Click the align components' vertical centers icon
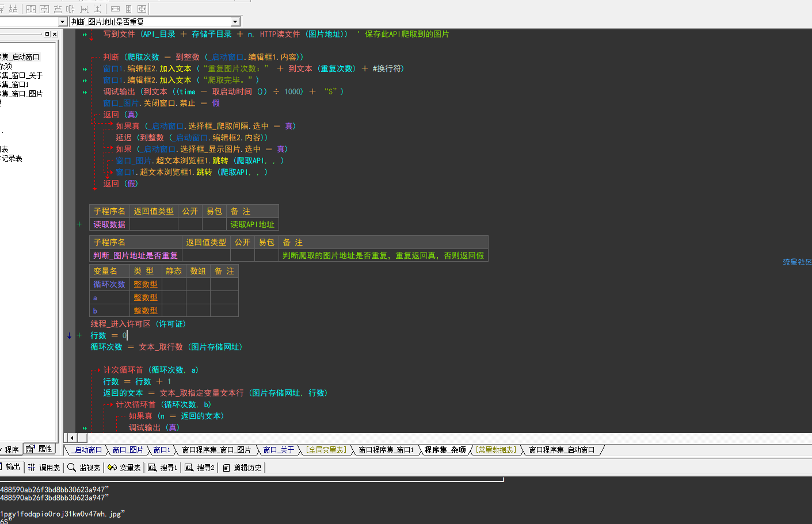The image size is (812, 524). click(70, 9)
